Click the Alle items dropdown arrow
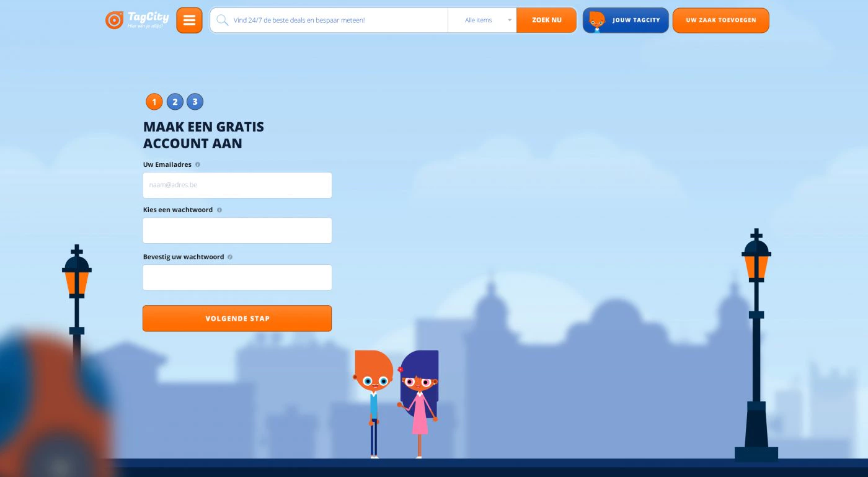Screen dimensions: 868x477 [x=510, y=20]
